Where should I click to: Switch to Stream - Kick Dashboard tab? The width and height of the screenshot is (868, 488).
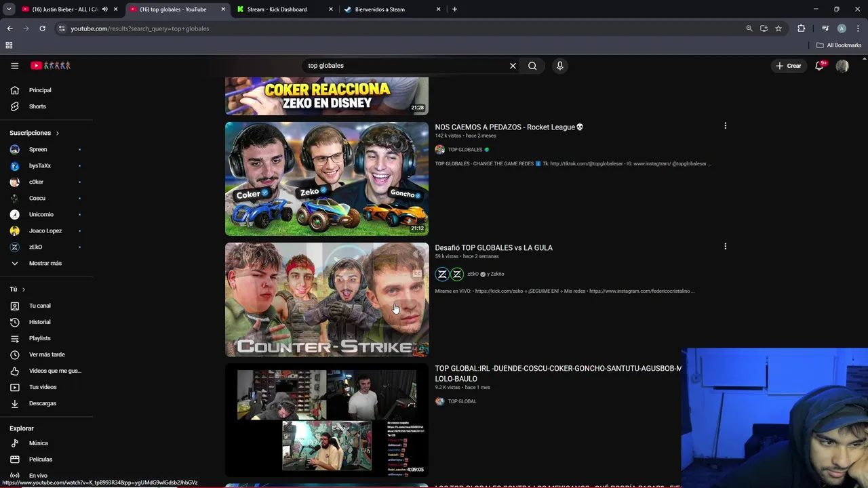[x=277, y=9]
